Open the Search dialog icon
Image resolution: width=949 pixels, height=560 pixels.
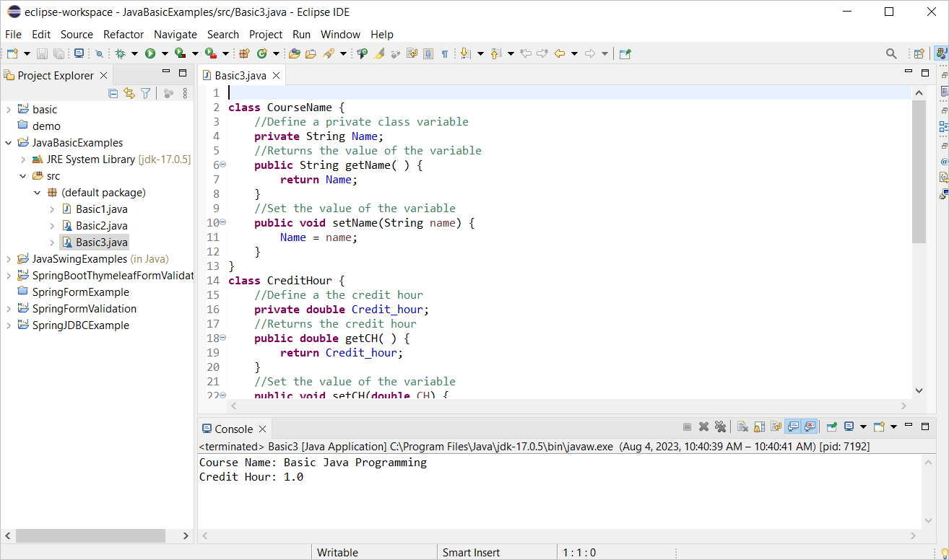tap(891, 53)
